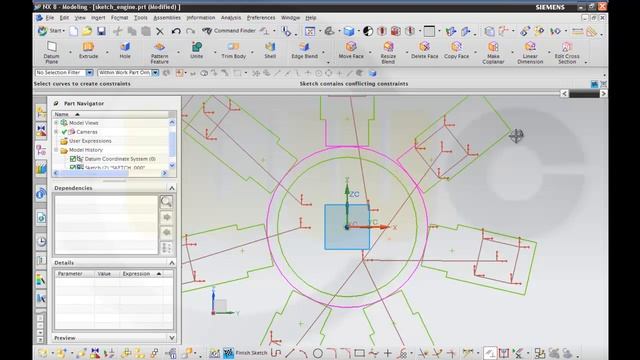640x360 pixels.
Task: Select the Resize Blend tool
Action: point(388,52)
